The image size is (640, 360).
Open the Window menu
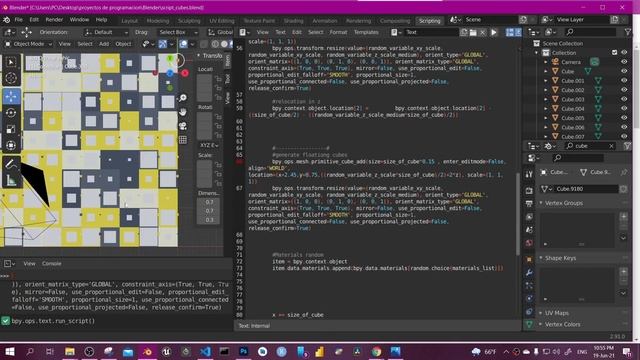pyautogui.click(x=79, y=20)
